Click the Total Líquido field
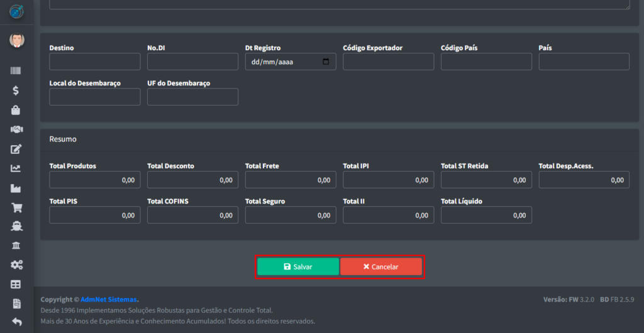The image size is (644, 333). [486, 215]
